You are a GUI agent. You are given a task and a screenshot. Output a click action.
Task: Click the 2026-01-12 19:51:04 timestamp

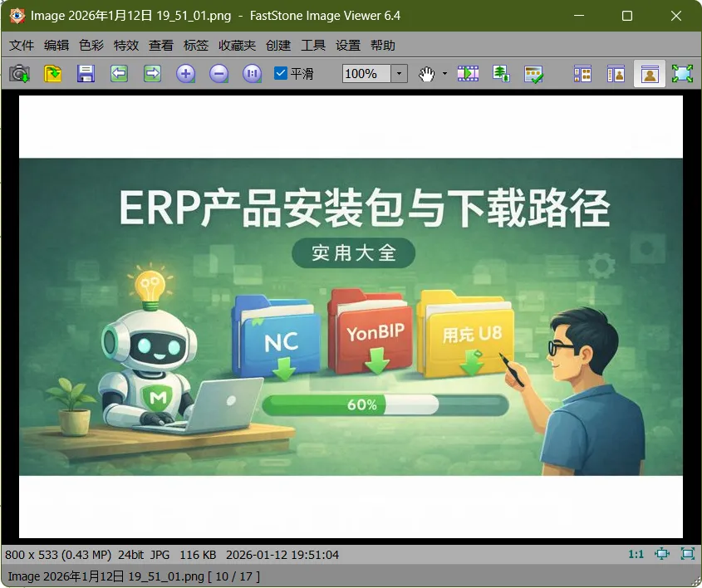pyautogui.click(x=282, y=555)
